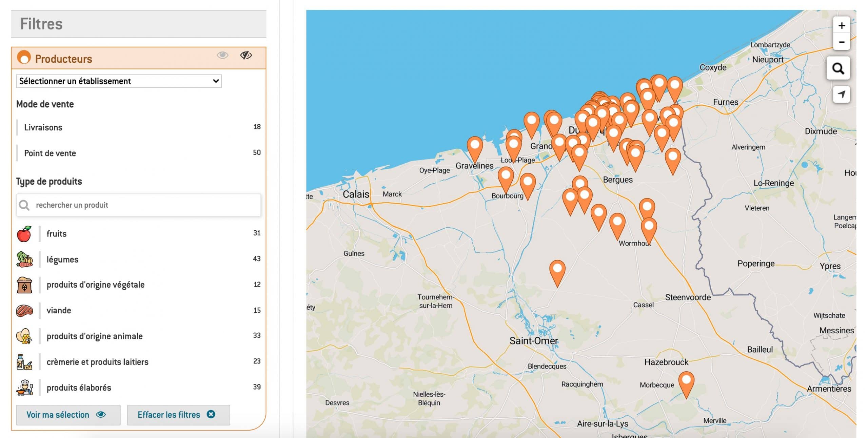Image resolution: width=868 pixels, height=438 pixels.
Task: Click the Voir ma sélection button
Action: point(68,415)
